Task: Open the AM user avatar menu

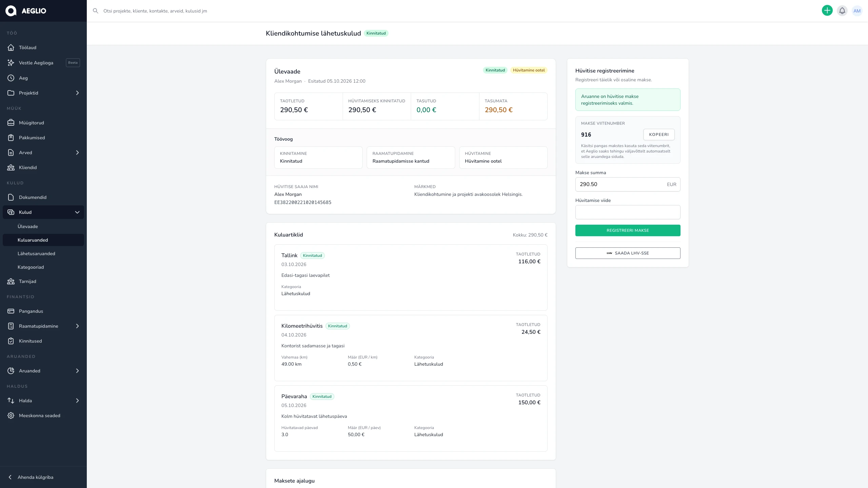Action: coord(857,11)
